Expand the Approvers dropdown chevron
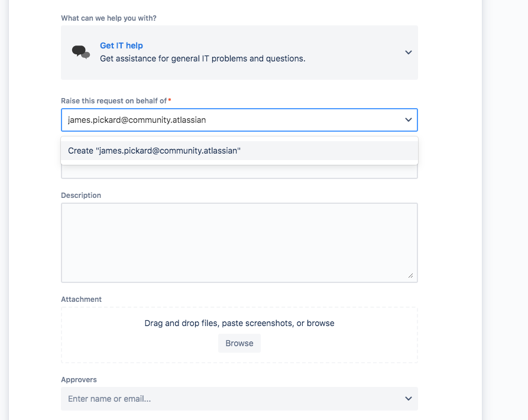The height and width of the screenshot is (420, 528). click(x=408, y=399)
